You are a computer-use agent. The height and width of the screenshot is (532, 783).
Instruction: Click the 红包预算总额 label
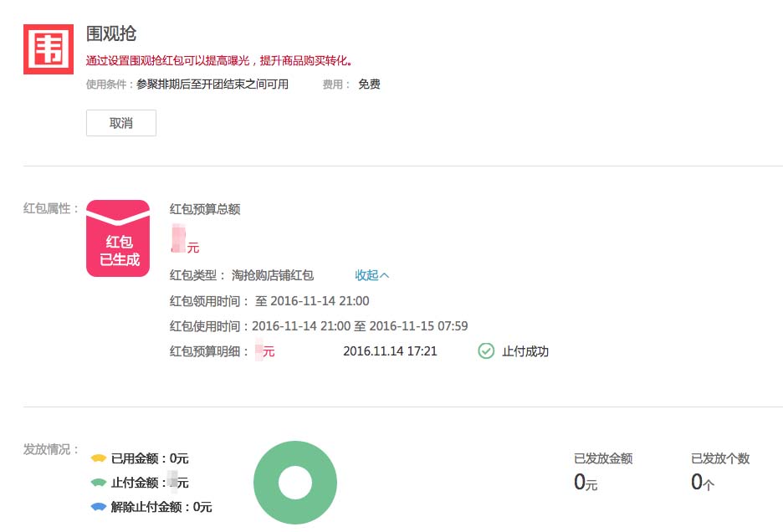205,209
